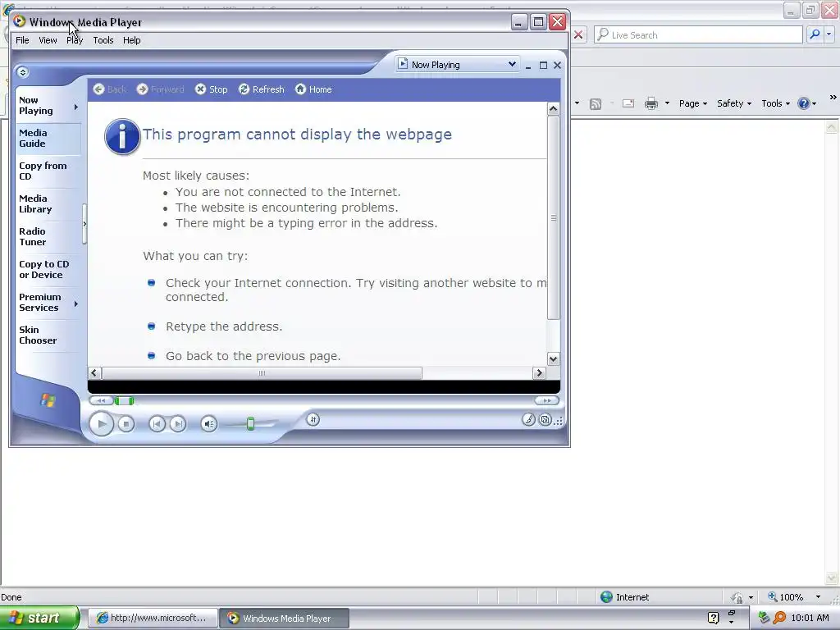Viewport: 840px width, 630px height.
Task: Click the Windows Media Player taskbar button
Action: point(285,618)
